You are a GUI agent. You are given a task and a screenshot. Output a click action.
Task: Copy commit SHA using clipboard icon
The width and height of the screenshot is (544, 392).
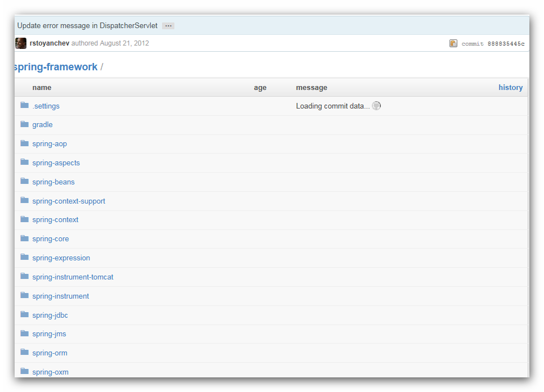click(453, 43)
